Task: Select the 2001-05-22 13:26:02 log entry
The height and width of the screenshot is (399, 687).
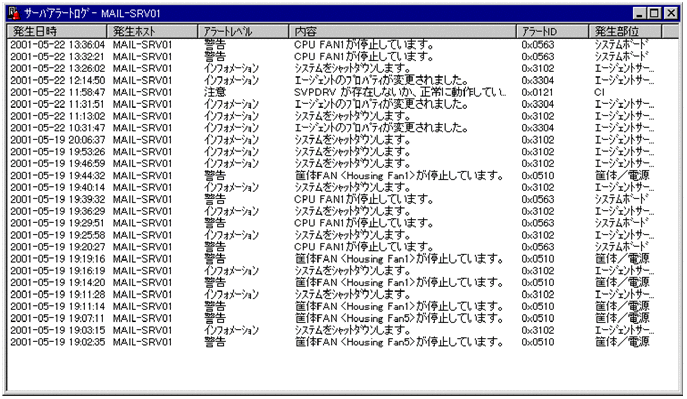Action: coord(342,68)
